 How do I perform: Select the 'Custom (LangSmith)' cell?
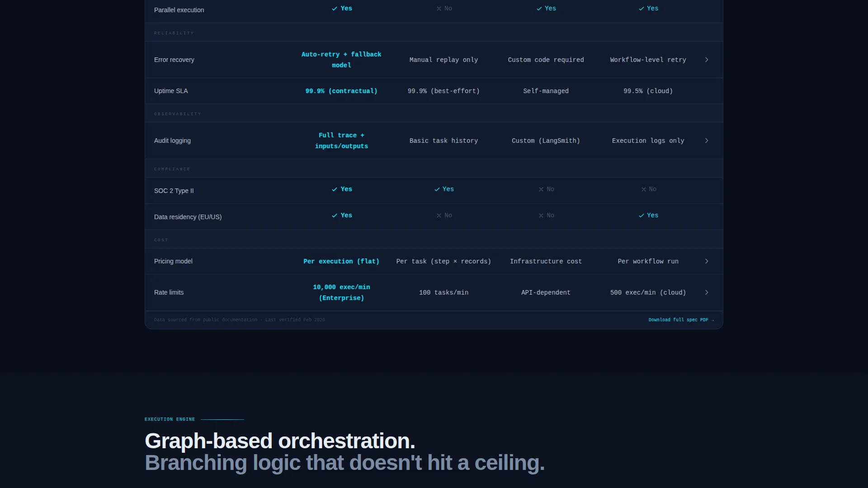[x=546, y=141]
